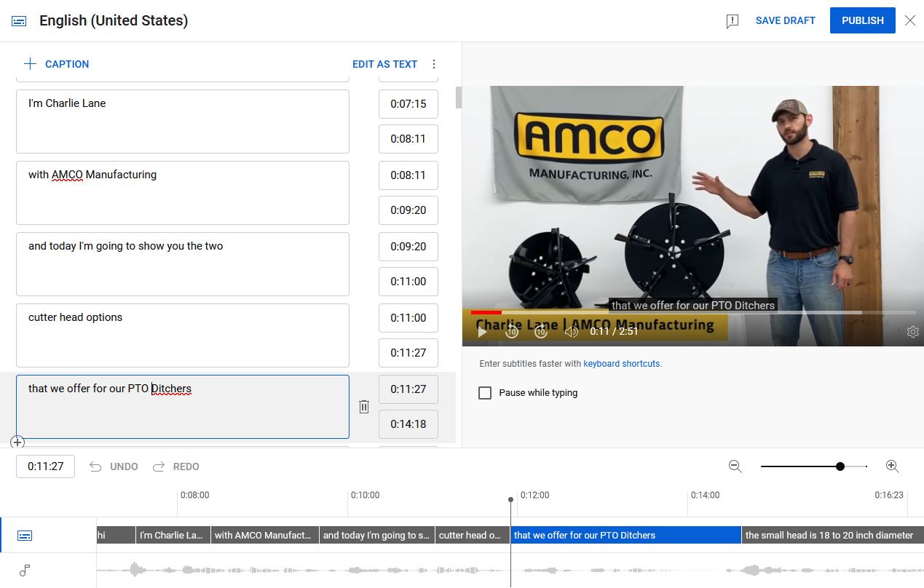Image resolution: width=924 pixels, height=588 pixels.
Task: Click the subtitles icon next to language title
Action: pos(20,21)
